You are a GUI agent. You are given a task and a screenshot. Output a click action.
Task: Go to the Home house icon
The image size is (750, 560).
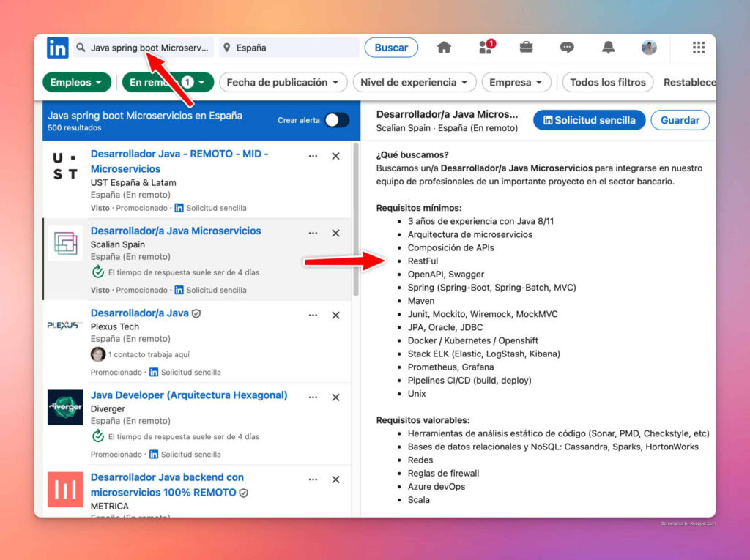point(444,48)
